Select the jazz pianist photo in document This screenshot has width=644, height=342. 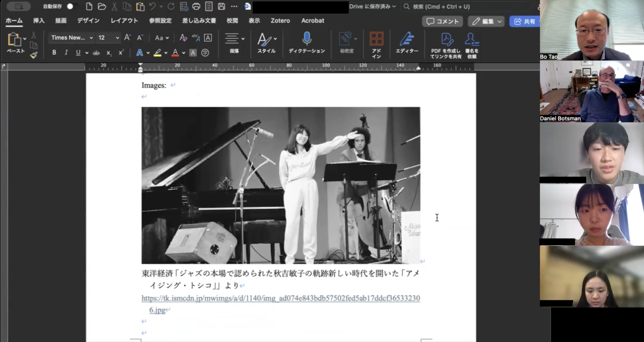coord(281,185)
